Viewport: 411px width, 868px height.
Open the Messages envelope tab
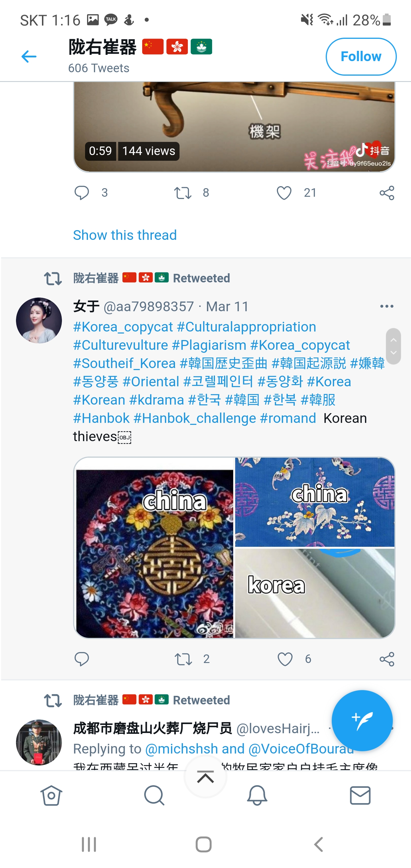pyautogui.click(x=360, y=795)
